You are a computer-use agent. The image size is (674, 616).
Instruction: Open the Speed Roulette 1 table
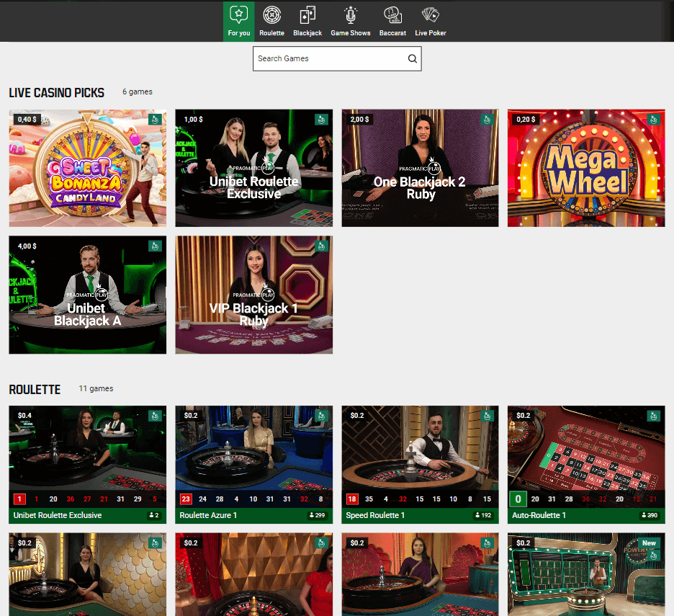pyautogui.click(x=420, y=465)
